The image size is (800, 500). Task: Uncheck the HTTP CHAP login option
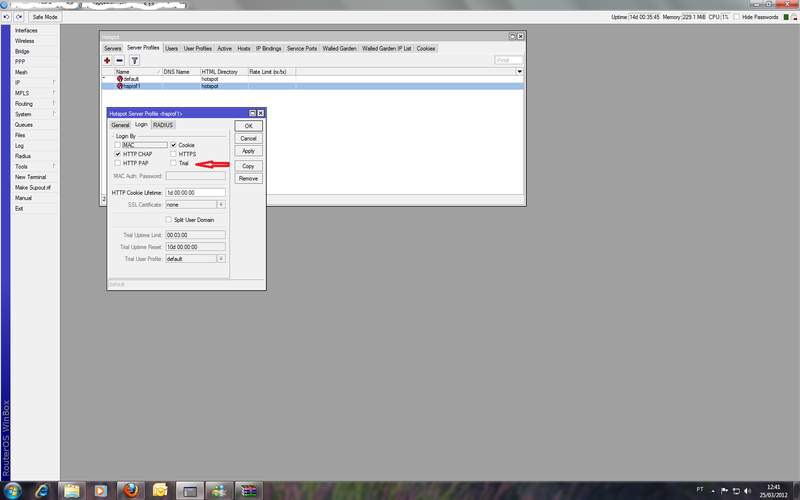click(x=118, y=154)
